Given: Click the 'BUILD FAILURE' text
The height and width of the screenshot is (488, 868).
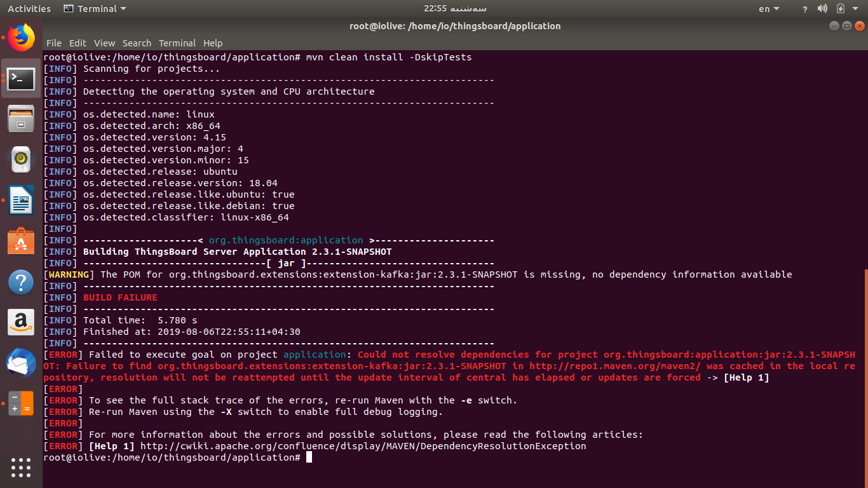Looking at the screenshot, I should point(120,297).
